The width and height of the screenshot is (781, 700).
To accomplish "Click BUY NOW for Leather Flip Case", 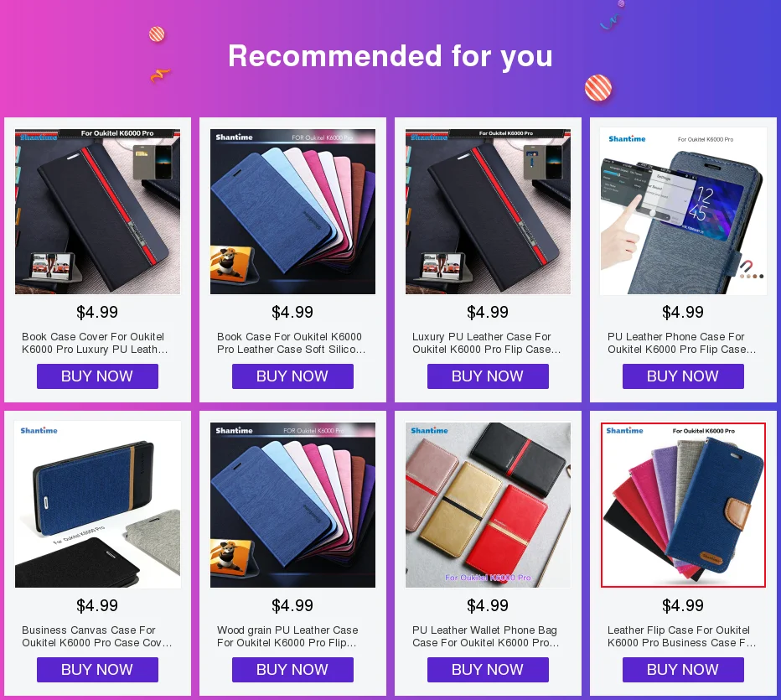I will (x=684, y=670).
